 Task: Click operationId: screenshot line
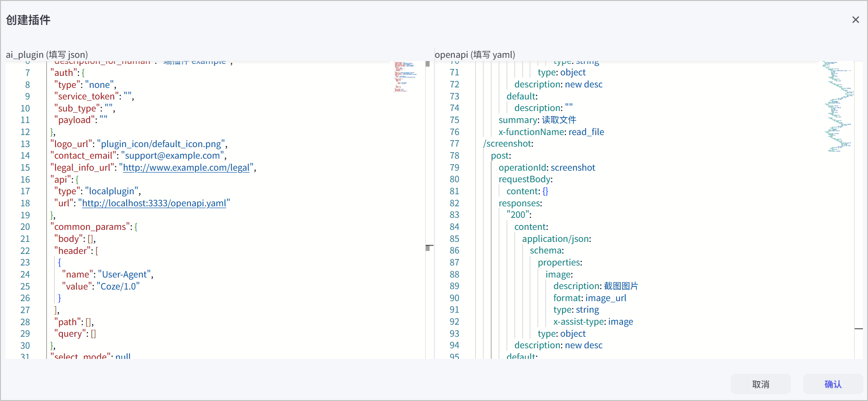[547, 167]
